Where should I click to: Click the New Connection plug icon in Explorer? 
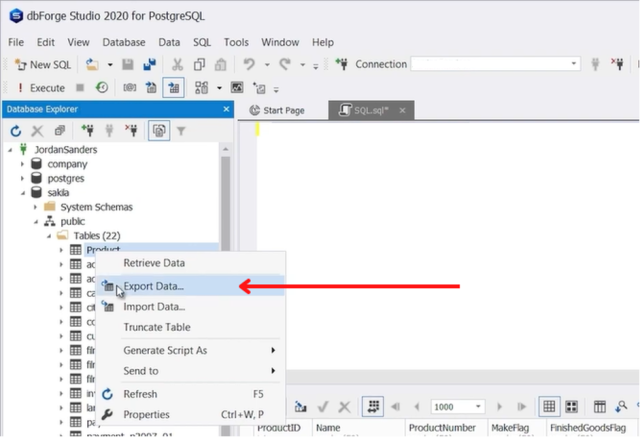(86, 131)
